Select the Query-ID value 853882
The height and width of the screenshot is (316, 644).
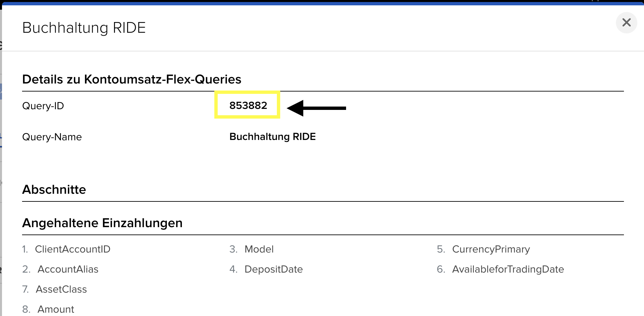click(248, 106)
